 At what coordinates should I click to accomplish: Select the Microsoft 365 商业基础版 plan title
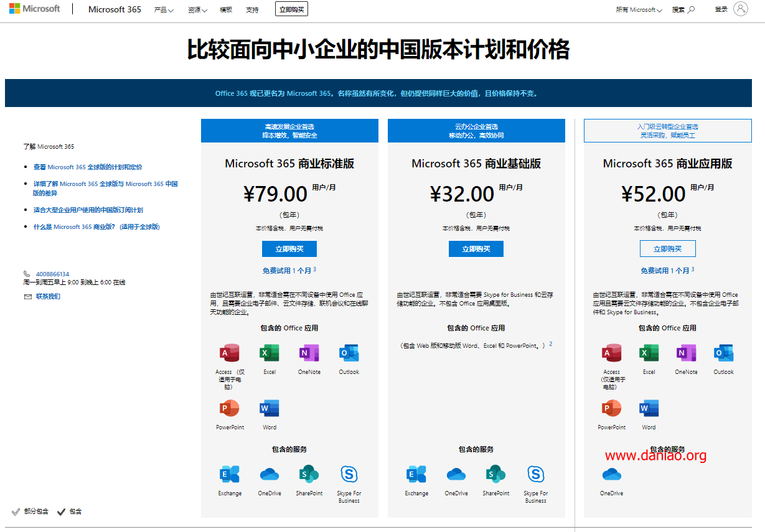pos(476,164)
